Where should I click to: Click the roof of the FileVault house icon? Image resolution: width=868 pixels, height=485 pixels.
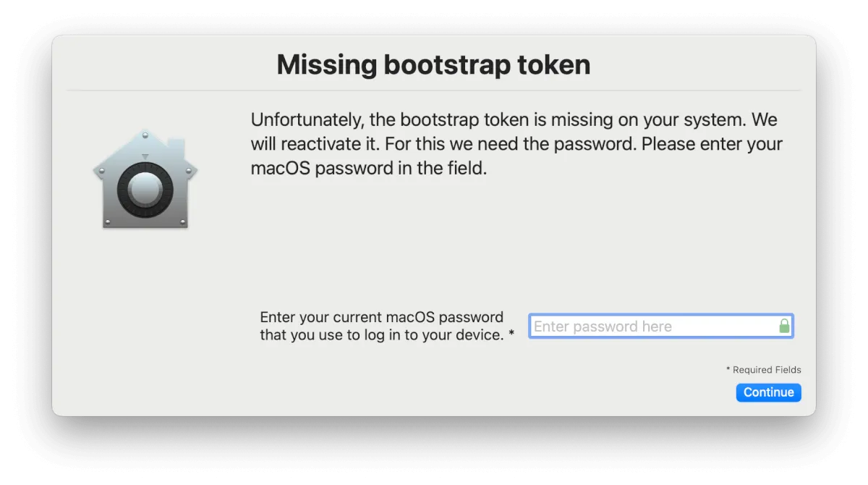[x=145, y=143]
